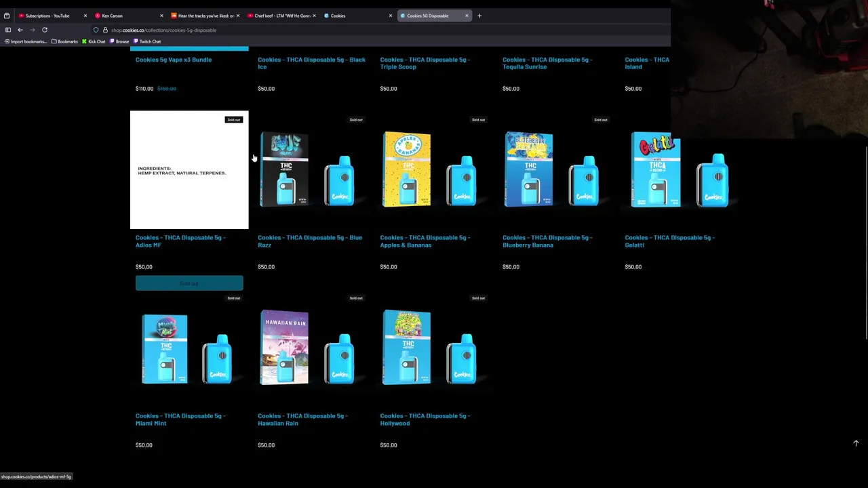Screen dimensions: 868x488
Task: Close the Ken Carson tab
Action: (x=161, y=16)
